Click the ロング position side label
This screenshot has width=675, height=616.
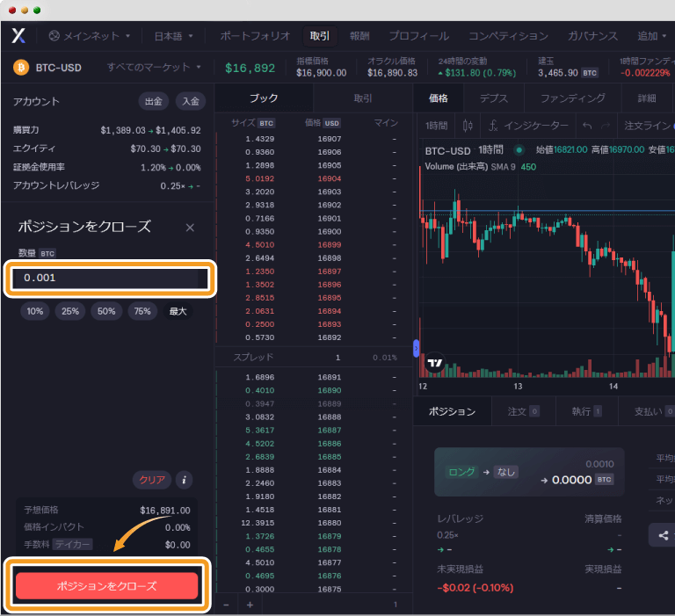click(x=461, y=472)
